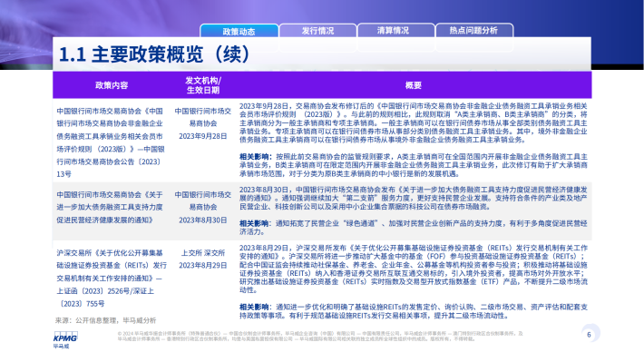Click the source note 来源：公开信息整理，毕马威分析
Viewport: 644px width, 362px height.
[105, 320]
